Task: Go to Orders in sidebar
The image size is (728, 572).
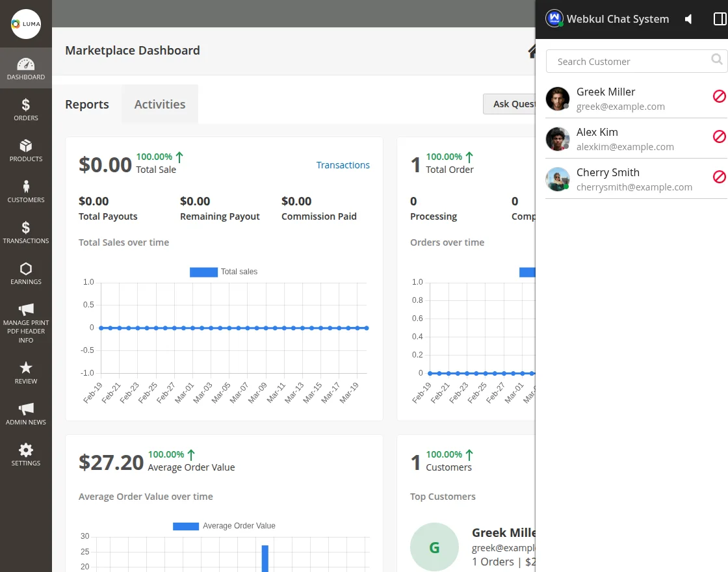Action: tap(26, 109)
